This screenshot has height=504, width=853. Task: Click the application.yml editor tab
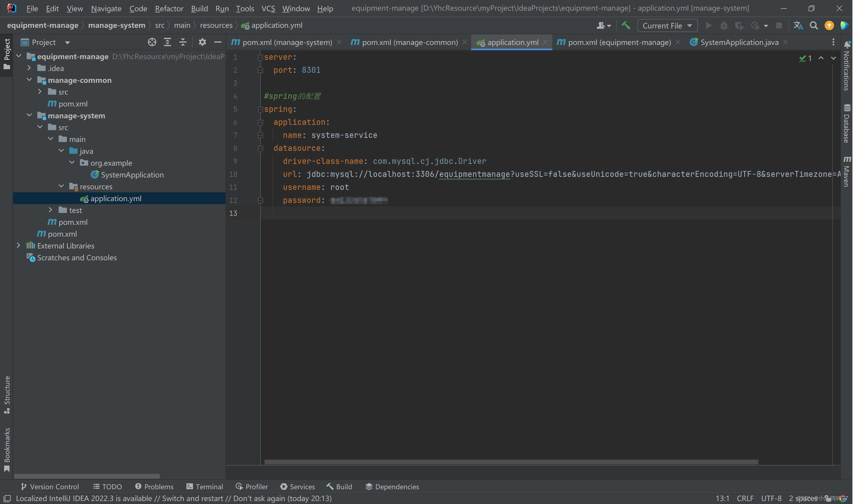(513, 42)
